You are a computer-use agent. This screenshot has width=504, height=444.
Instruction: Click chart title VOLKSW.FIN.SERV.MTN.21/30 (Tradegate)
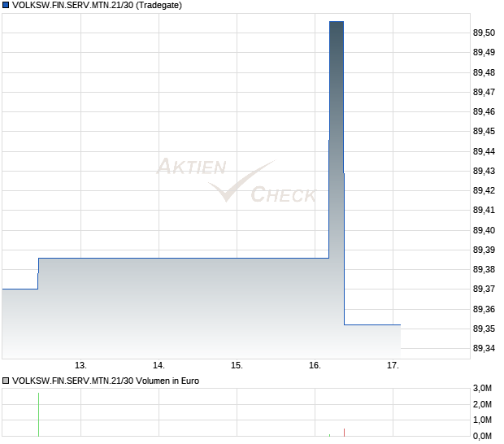click(x=97, y=5)
